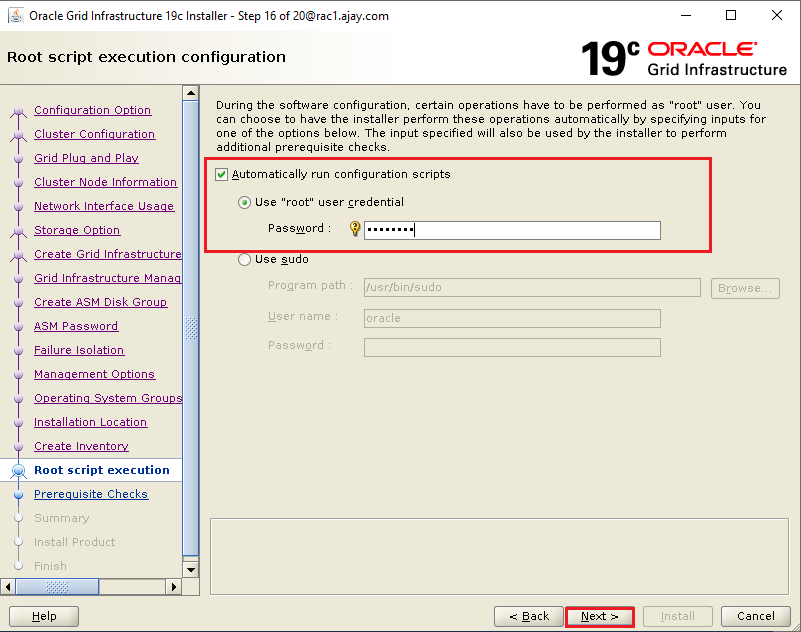Click the Install button
801x632 pixels.
click(x=677, y=616)
